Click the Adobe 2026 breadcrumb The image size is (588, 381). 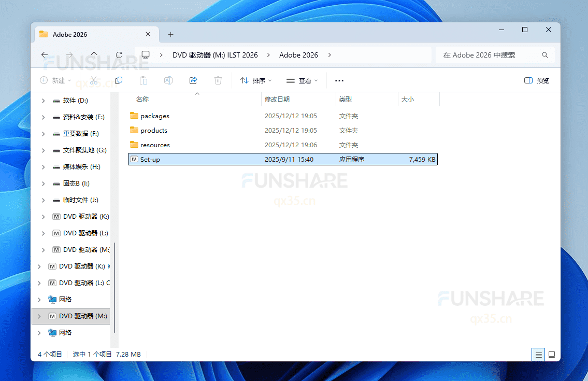pos(298,55)
